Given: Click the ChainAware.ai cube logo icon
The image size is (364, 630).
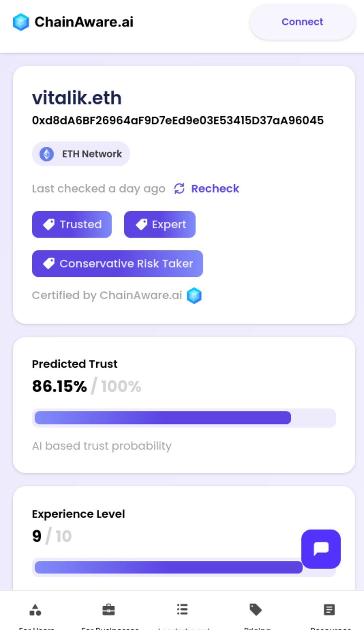Looking at the screenshot, I should [x=21, y=22].
